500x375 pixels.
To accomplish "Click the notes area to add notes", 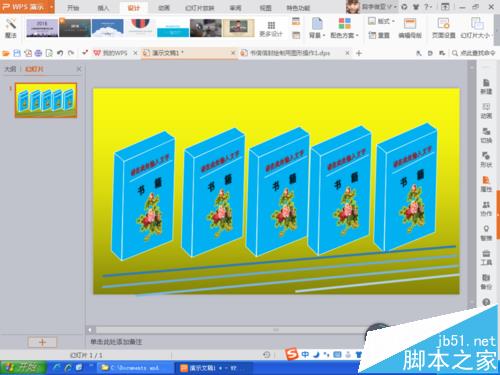I will click(x=116, y=342).
